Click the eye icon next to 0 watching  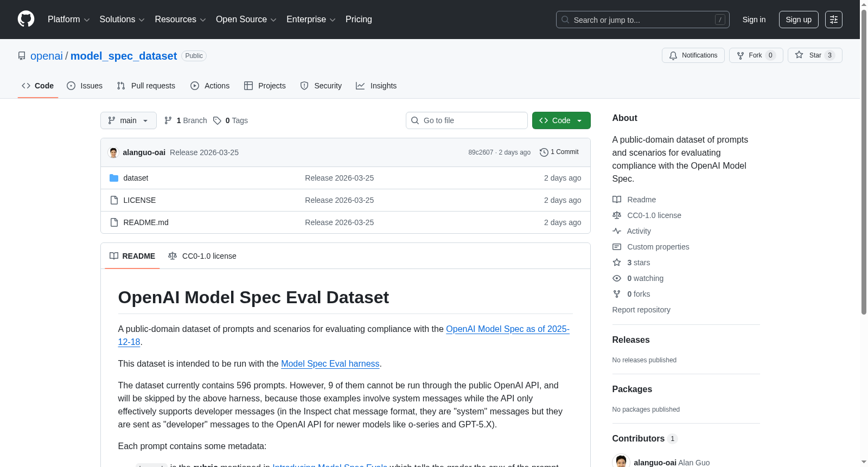tap(617, 278)
